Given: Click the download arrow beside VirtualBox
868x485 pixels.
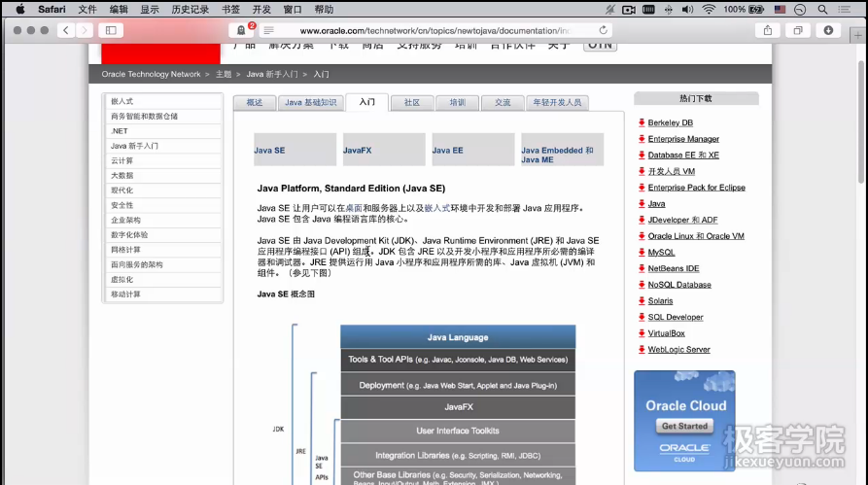Looking at the screenshot, I should (x=642, y=333).
